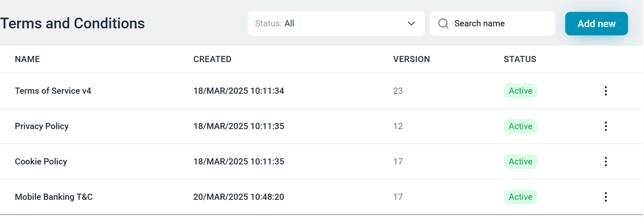Sort by the NAME column header
644x222 pixels.
[x=27, y=59]
